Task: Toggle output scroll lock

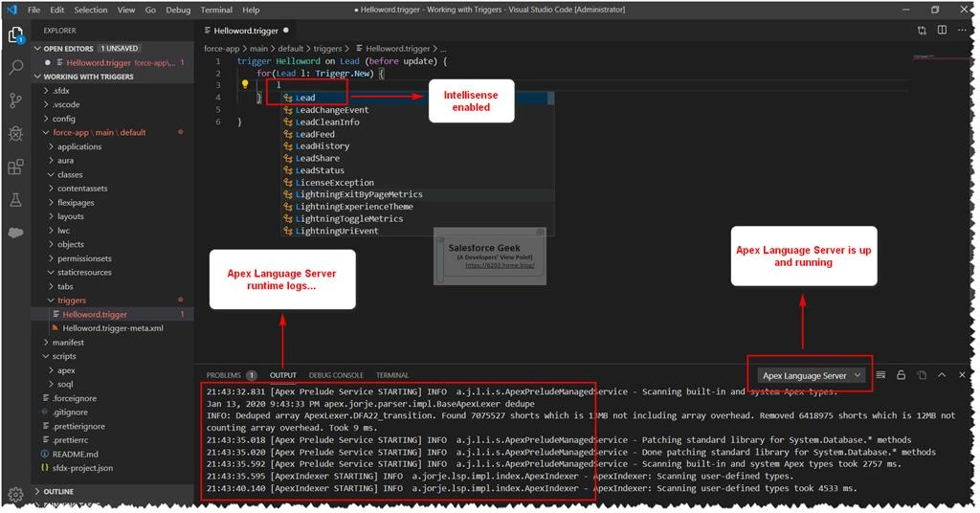Action: [901, 375]
